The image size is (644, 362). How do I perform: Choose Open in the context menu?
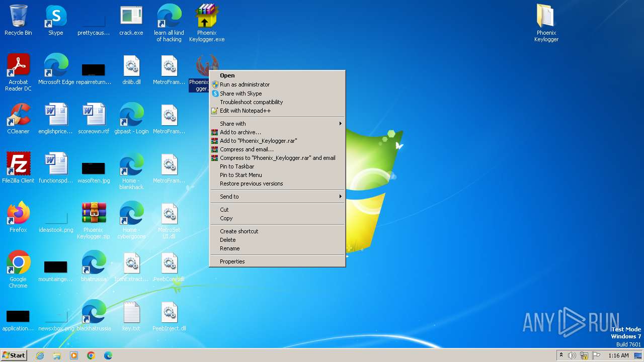(277, 75)
